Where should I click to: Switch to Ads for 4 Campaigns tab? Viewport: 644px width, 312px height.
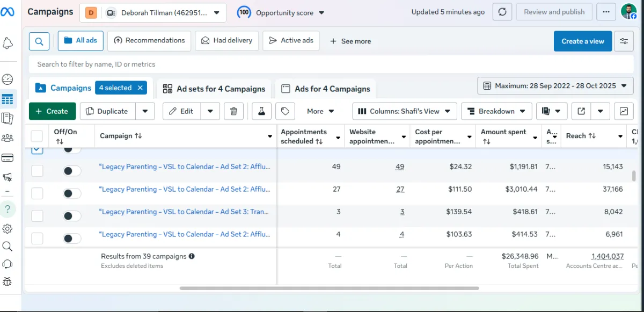326,89
